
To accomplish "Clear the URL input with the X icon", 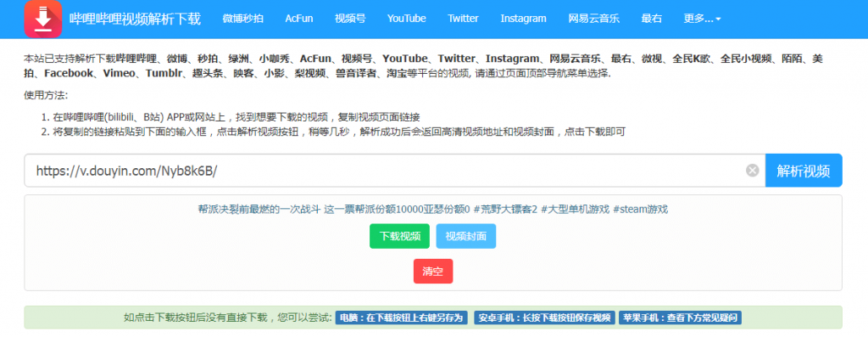I will [x=752, y=171].
